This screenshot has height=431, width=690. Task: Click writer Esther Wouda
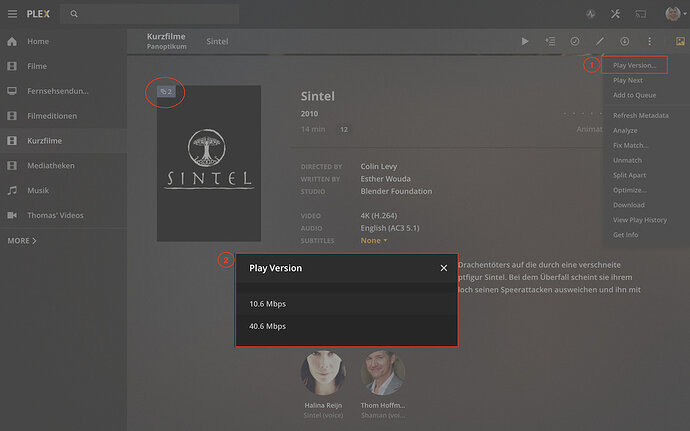click(385, 179)
